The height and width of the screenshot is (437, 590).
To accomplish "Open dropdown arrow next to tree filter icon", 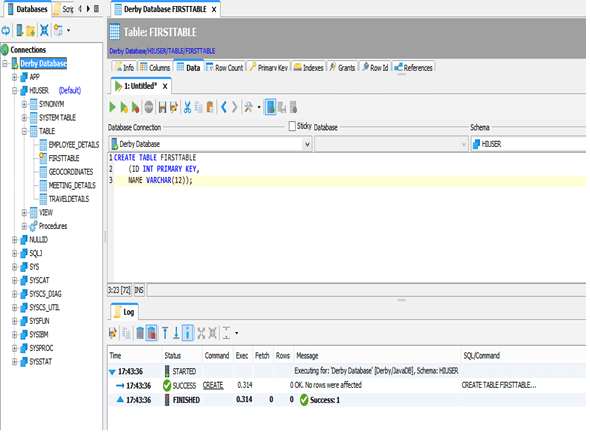I will click(68, 30).
